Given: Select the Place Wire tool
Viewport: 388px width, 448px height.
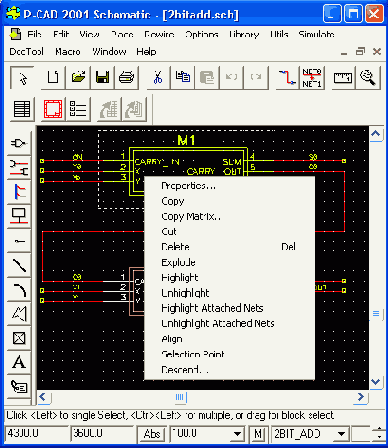Looking at the screenshot, I should [x=19, y=168].
